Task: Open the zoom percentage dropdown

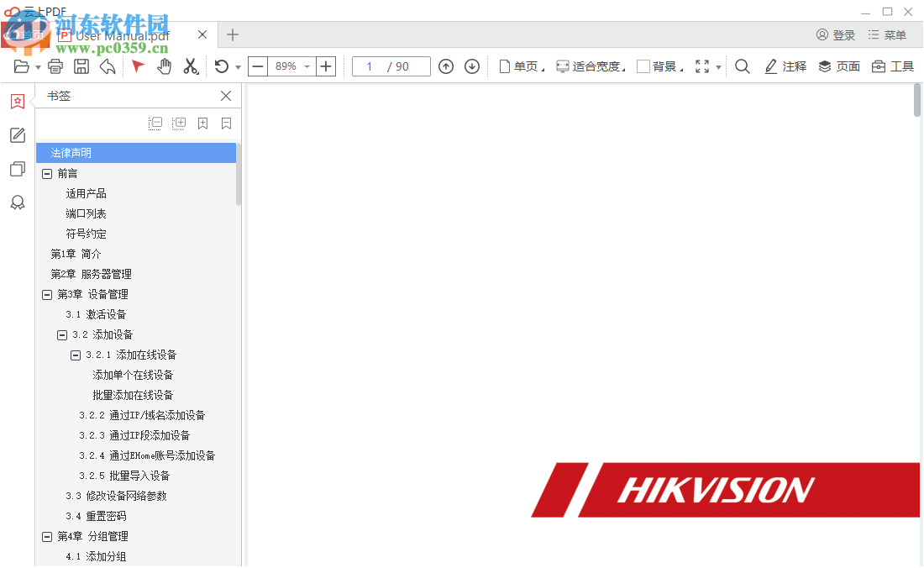Action: tap(307, 66)
